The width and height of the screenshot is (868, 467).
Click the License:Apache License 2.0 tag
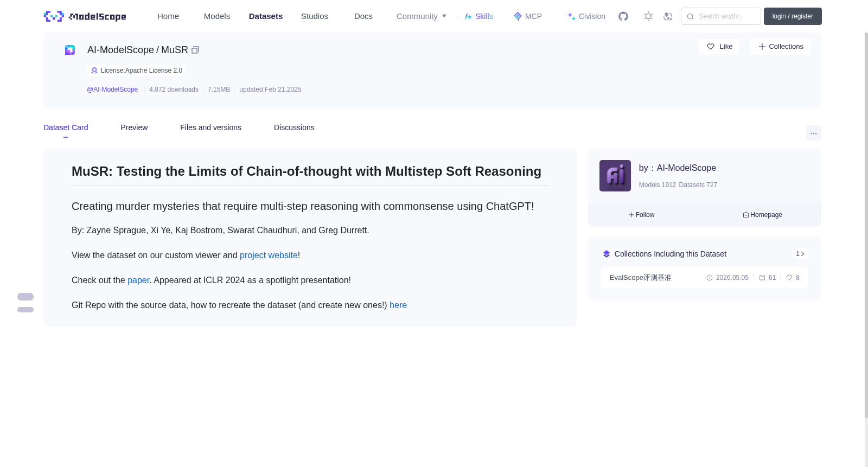pos(136,71)
